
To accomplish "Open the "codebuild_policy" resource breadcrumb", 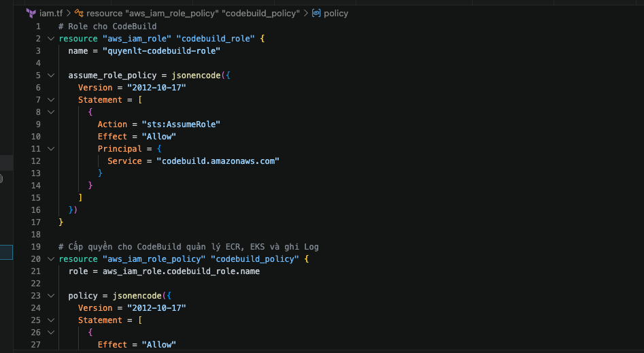I will [x=192, y=13].
